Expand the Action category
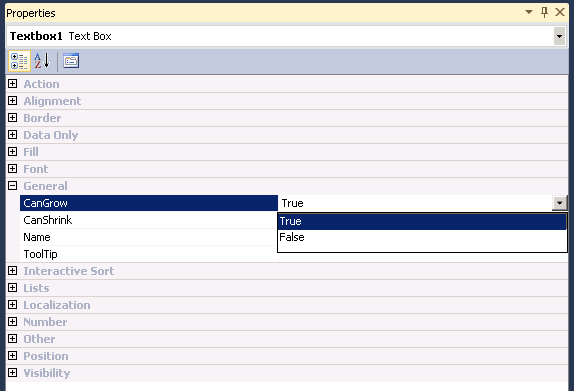574x391 pixels. tap(12, 83)
